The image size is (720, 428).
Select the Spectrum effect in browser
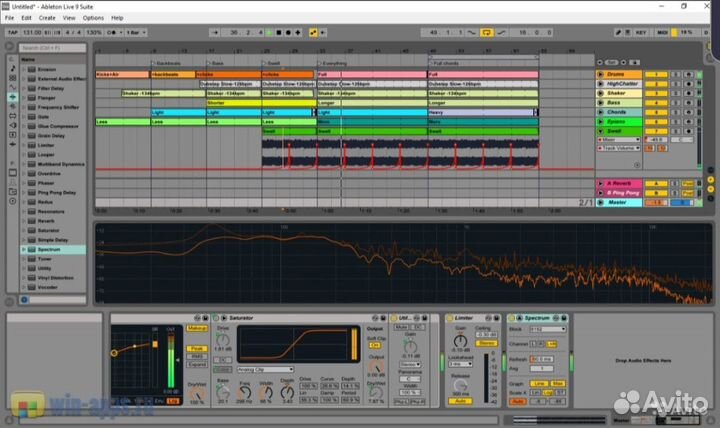tap(50, 250)
